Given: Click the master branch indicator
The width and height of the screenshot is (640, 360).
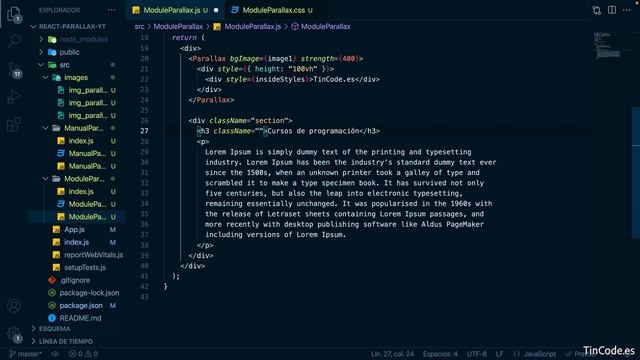Looking at the screenshot, I should [26, 354].
